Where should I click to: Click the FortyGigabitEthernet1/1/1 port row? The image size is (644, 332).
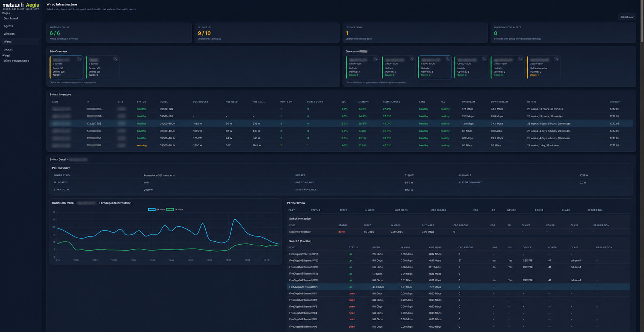point(458,287)
